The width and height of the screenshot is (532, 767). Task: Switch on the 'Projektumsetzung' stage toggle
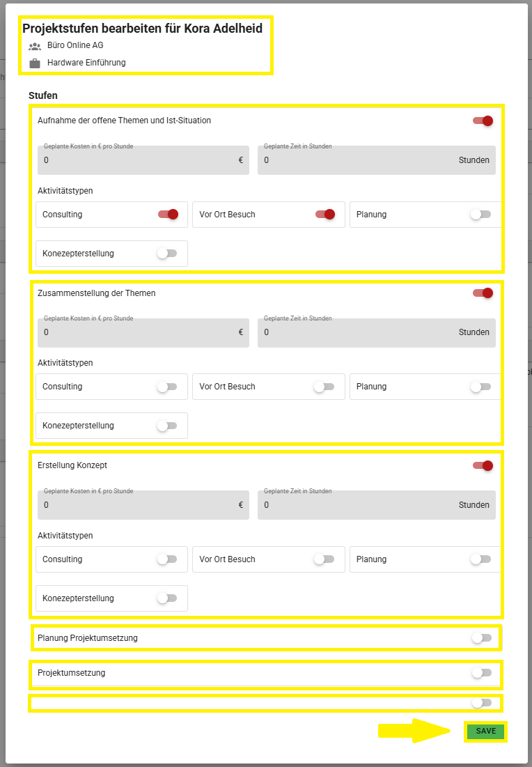tap(481, 673)
